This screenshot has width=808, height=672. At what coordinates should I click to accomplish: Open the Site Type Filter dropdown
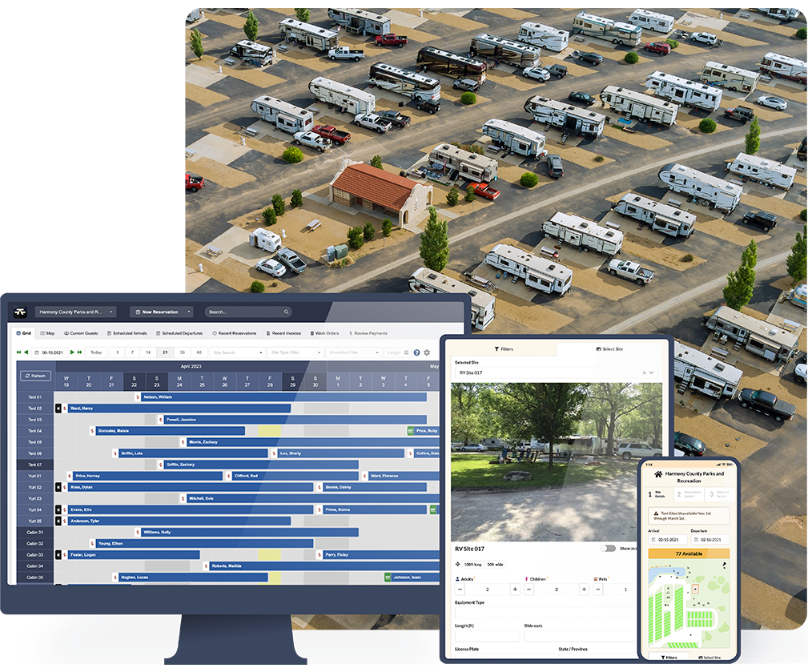coord(295,352)
